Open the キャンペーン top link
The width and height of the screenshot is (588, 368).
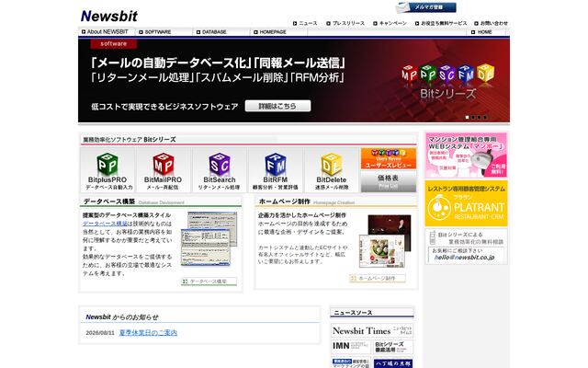coord(390,23)
